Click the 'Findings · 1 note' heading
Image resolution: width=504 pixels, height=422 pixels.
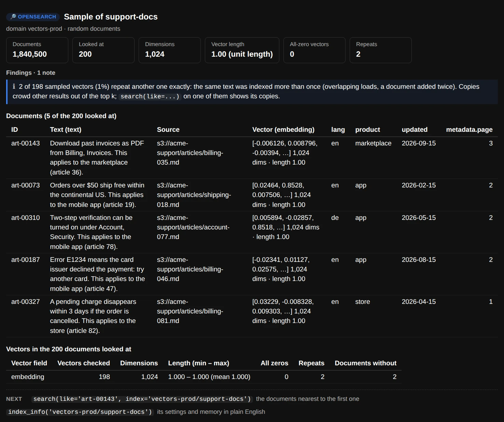pyautogui.click(x=31, y=73)
